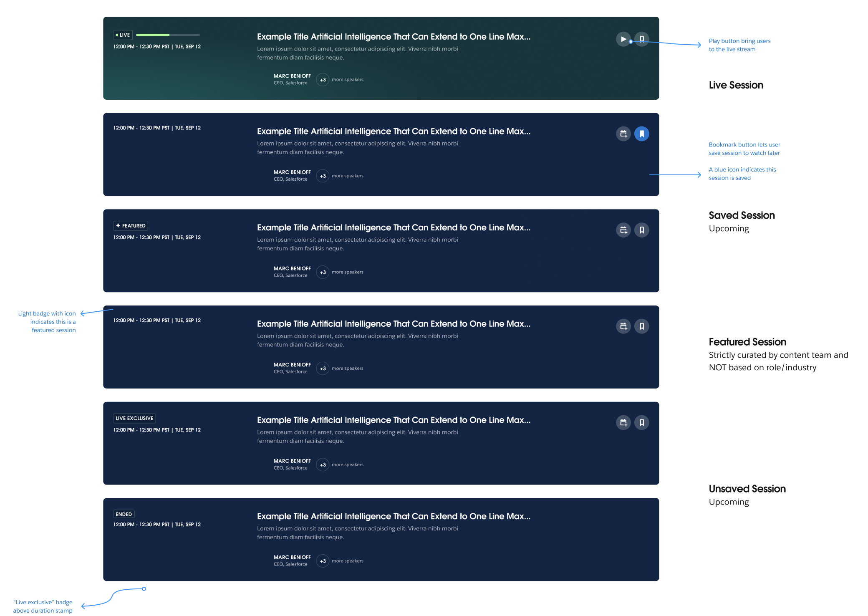Image resolution: width=868 pixels, height=616 pixels.
Task: Click the "Live exclusive" badge annotation text
Action: (43, 606)
